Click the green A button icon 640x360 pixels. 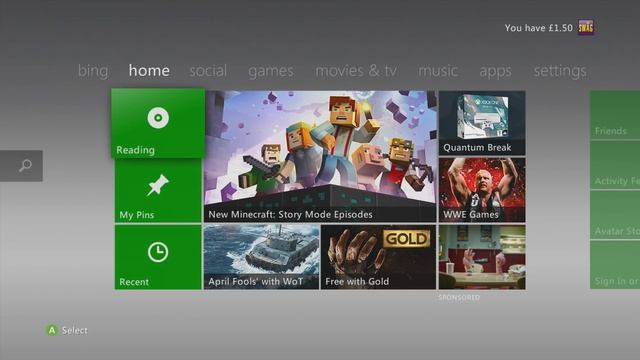point(52,330)
